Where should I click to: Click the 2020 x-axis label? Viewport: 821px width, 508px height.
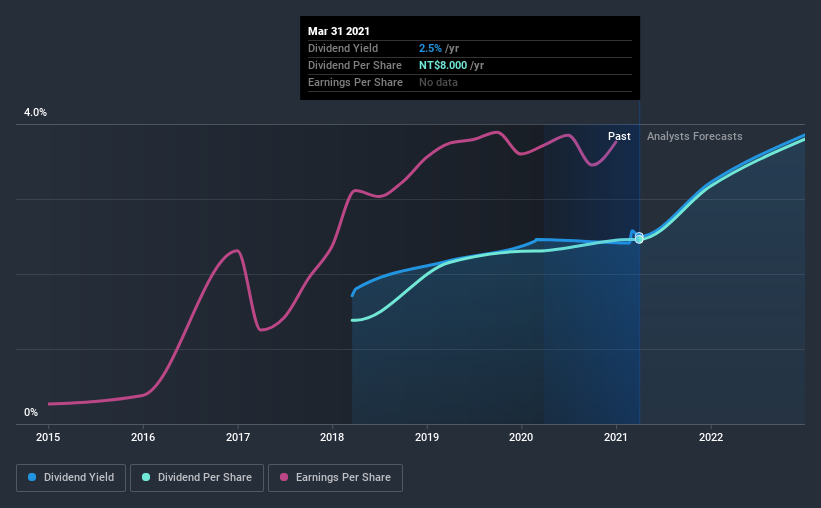click(x=521, y=437)
